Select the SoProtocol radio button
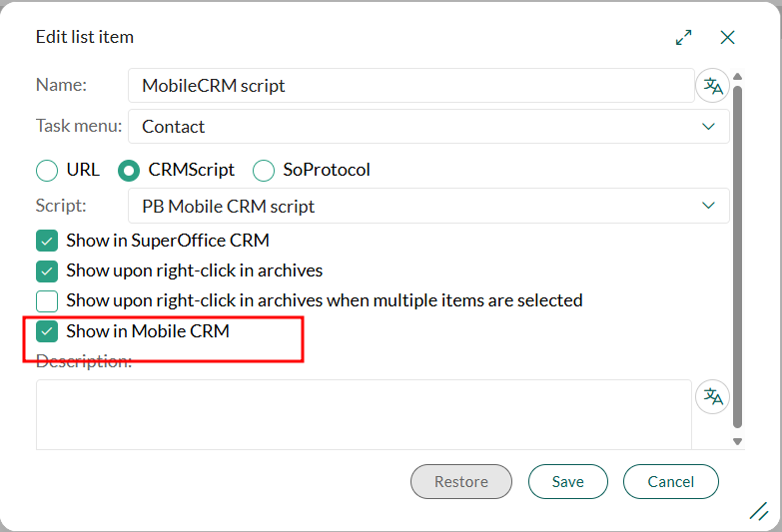This screenshot has height=532, width=782. pyautogui.click(x=264, y=171)
